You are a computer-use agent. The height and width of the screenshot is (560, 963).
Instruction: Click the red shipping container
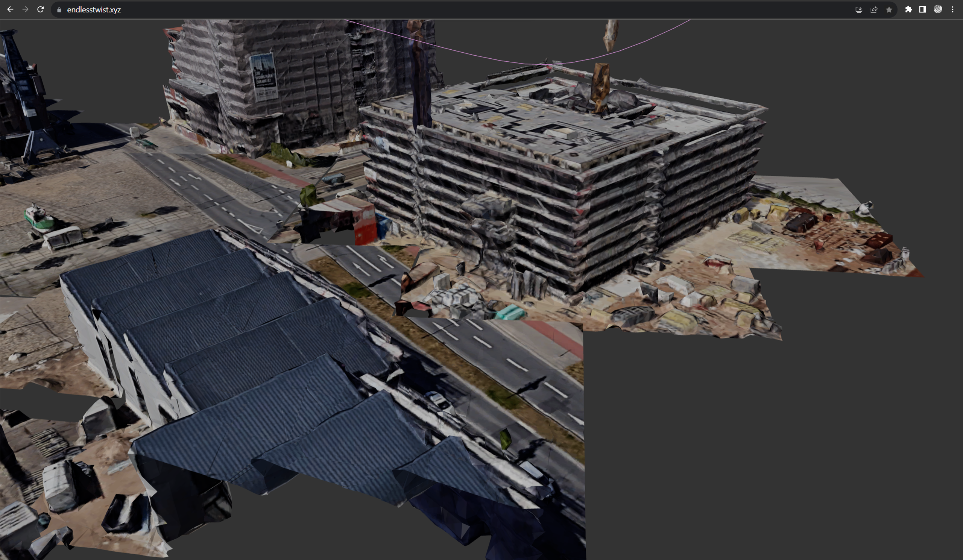pos(365,225)
